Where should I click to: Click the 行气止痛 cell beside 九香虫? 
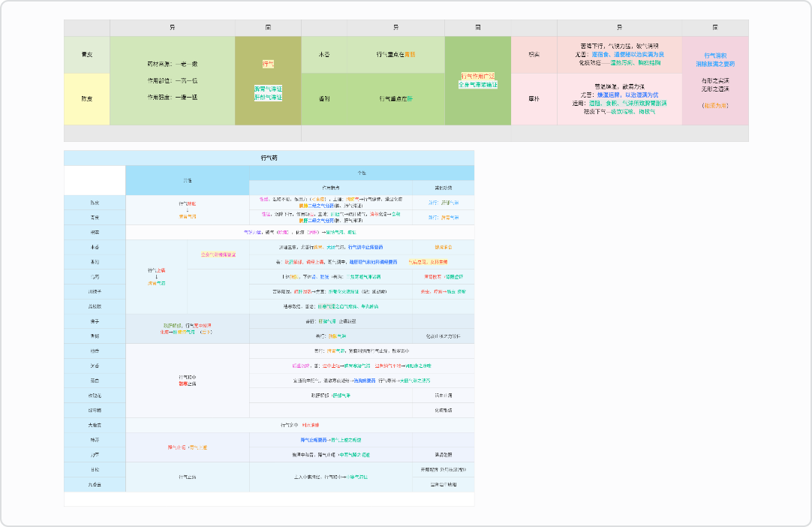(x=188, y=477)
